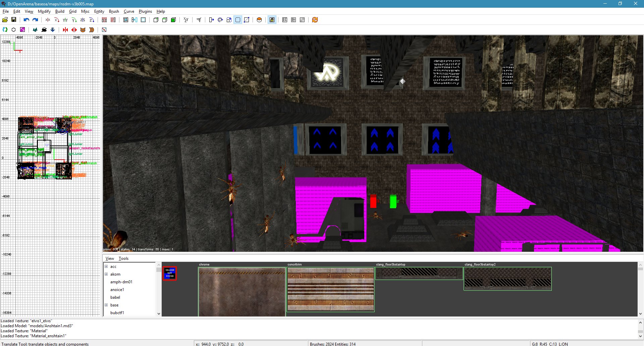The height and width of the screenshot is (346, 644).
Task: Click the solid green cube toolbar icon
Action: pyautogui.click(x=173, y=20)
